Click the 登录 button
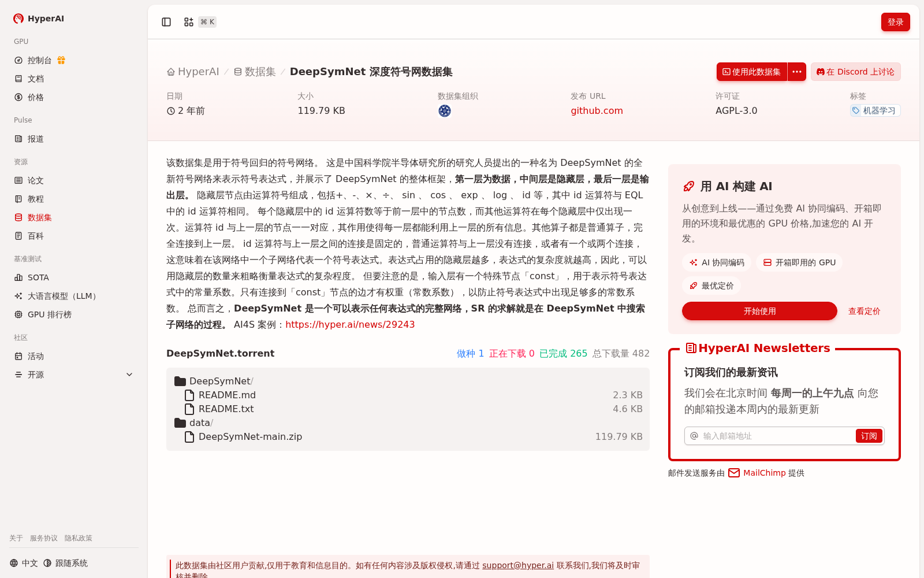 (895, 22)
